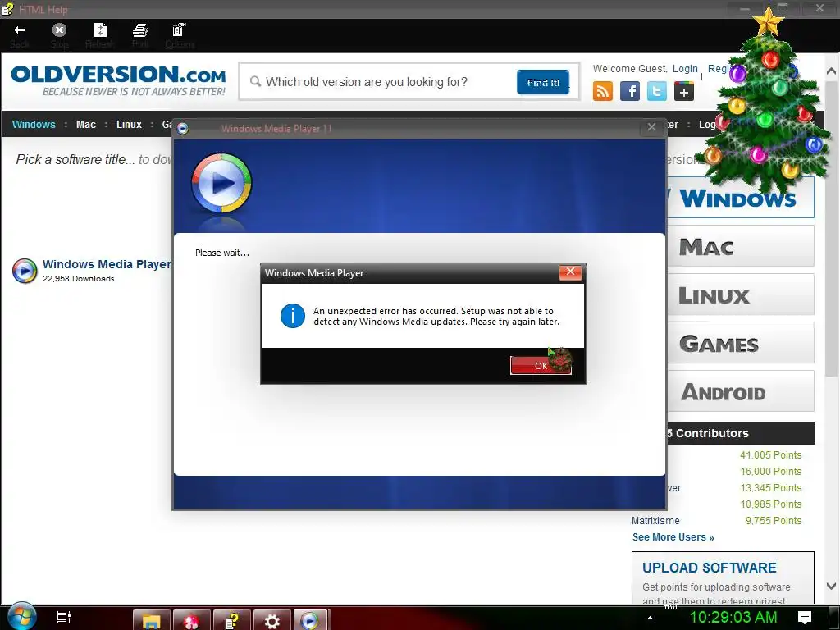Click the 22,958 Downloads text
Image resolution: width=840 pixels, height=630 pixels.
click(x=78, y=279)
